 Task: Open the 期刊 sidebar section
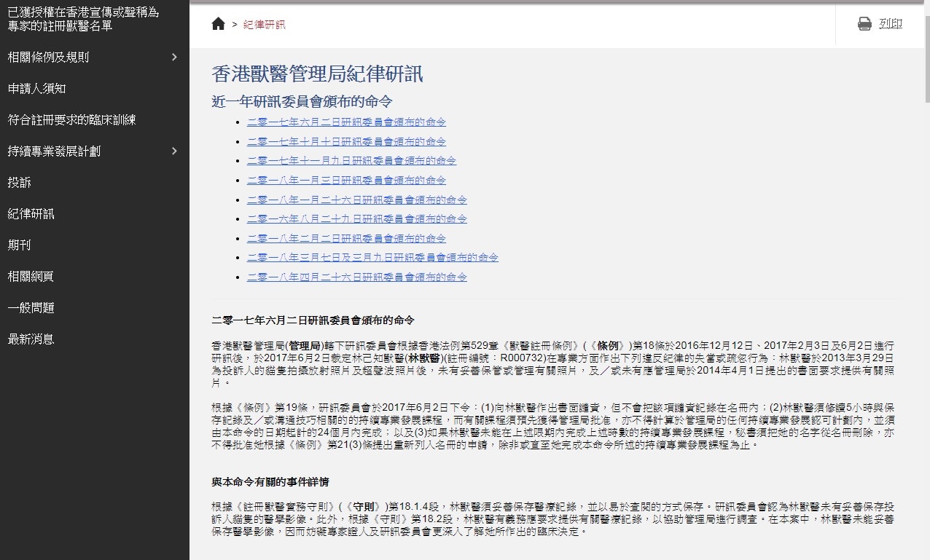18,245
